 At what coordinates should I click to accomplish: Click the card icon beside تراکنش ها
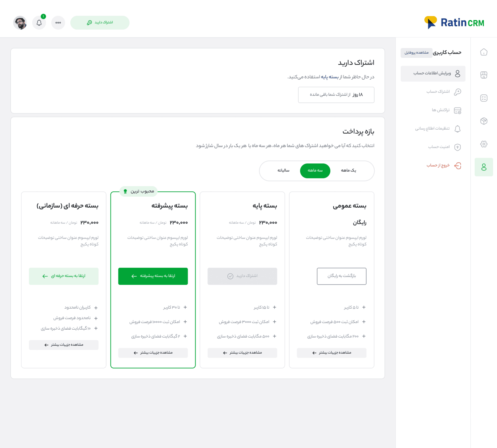tap(458, 110)
